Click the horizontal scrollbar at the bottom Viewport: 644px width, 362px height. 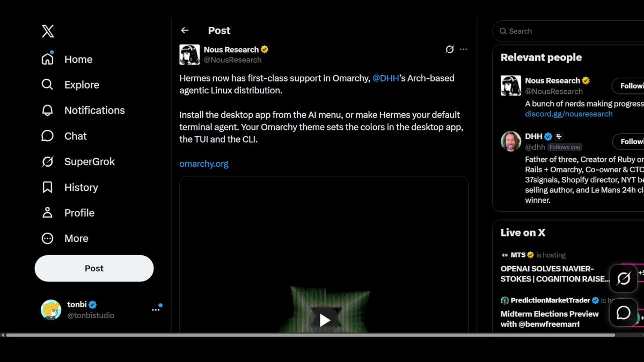[x=310, y=335]
